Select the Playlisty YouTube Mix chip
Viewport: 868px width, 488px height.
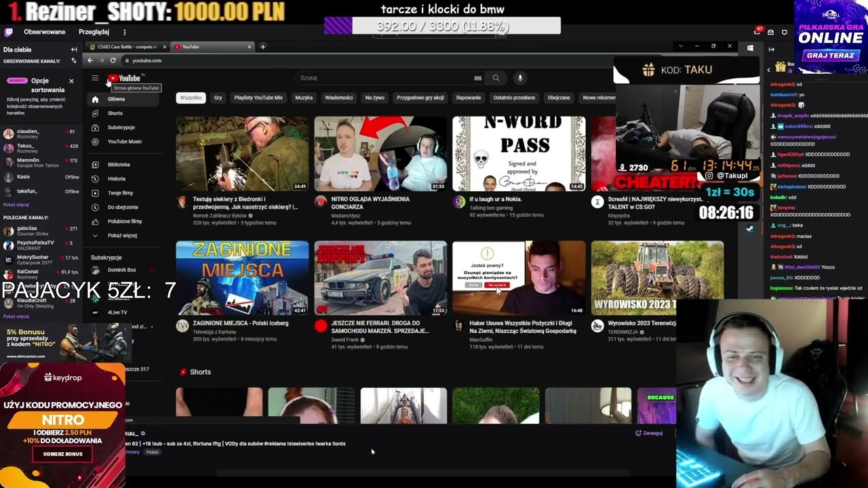pos(258,98)
